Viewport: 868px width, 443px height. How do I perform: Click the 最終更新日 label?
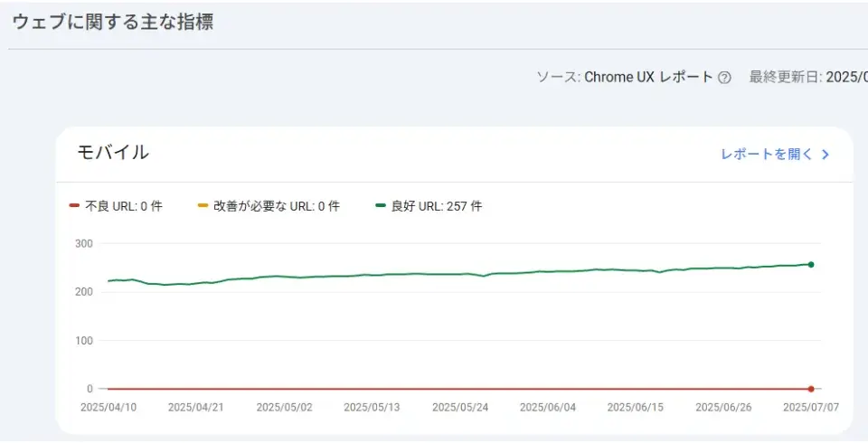[x=786, y=77]
